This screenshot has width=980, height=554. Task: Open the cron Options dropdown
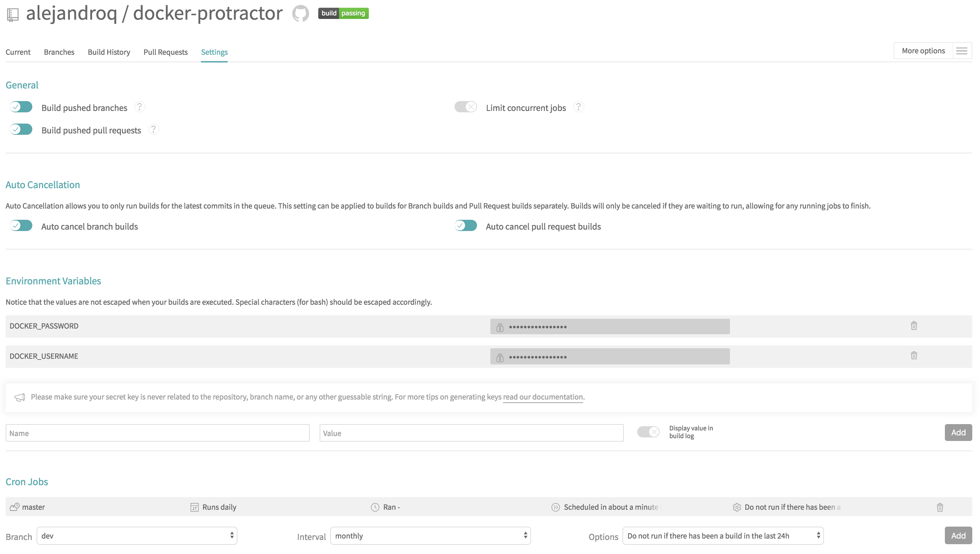(x=723, y=536)
